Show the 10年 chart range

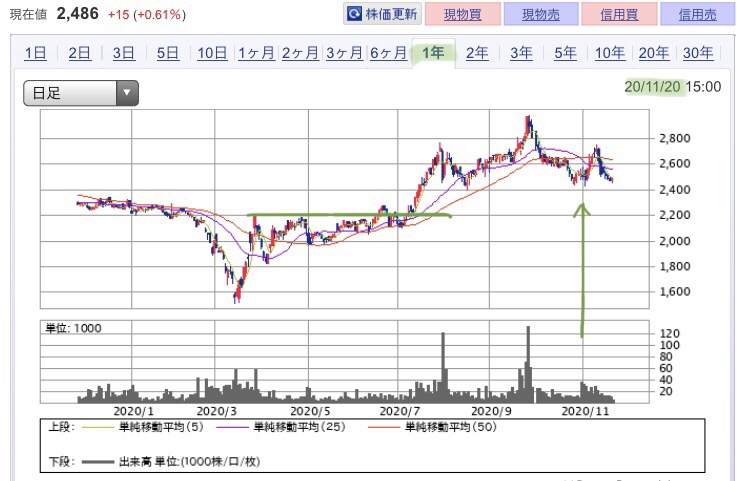[610, 53]
